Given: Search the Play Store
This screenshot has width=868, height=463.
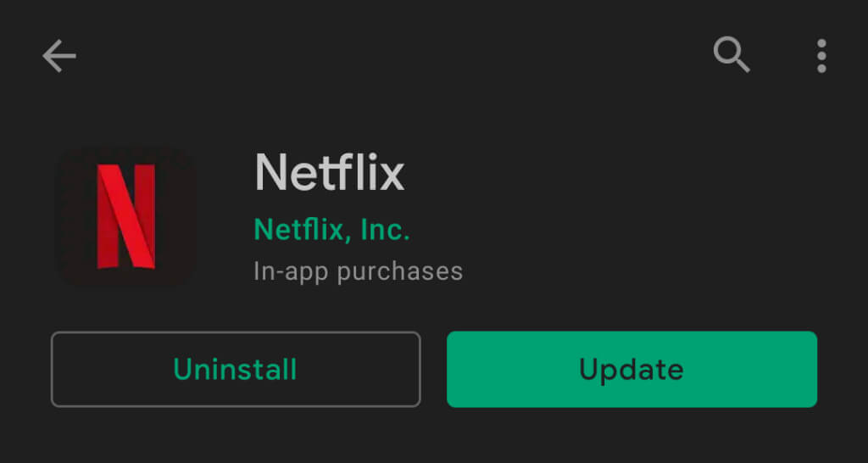Looking at the screenshot, I should [x=732, y=55].
